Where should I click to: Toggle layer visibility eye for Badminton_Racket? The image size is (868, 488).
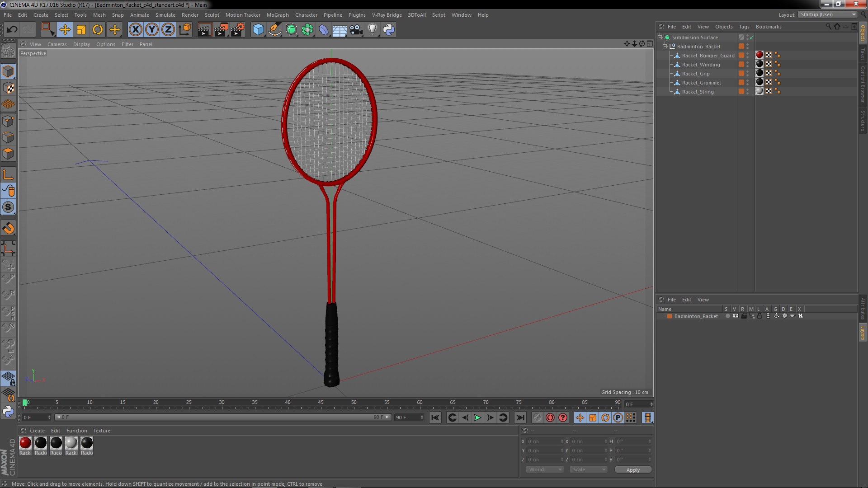coord(736,316)
